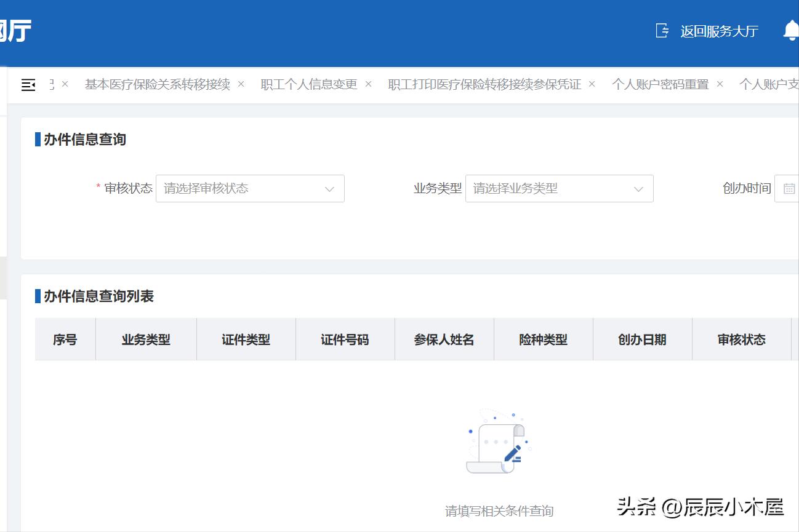The image size is (799, 532).
Task: Select the 个人账户密码重置 tab
Action: click(x=660, y=84)
